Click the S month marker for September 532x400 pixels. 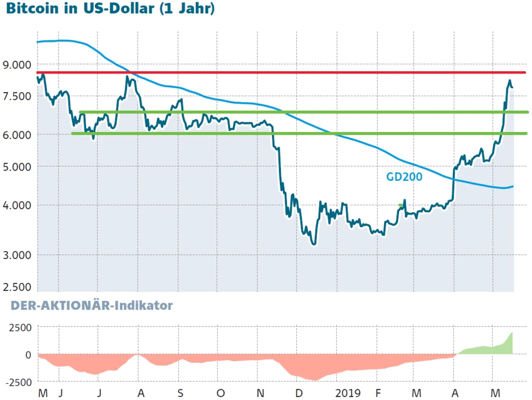[180, 393]
